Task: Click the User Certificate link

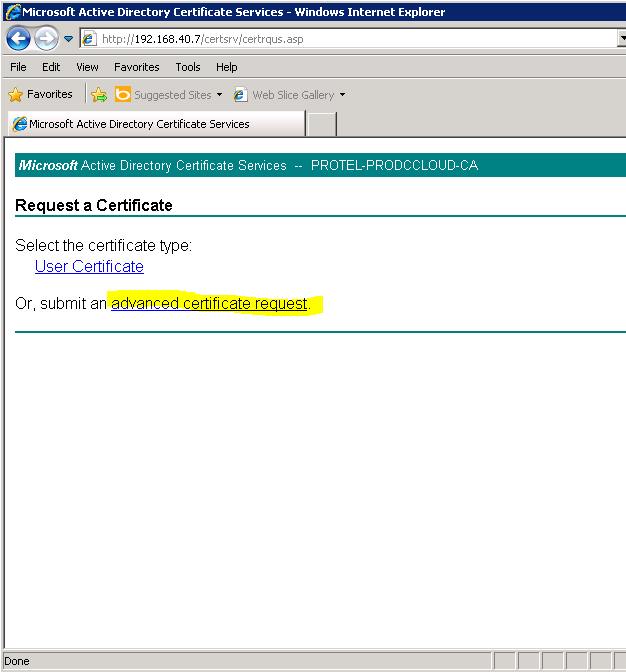Action: click(x=89, y=266)
